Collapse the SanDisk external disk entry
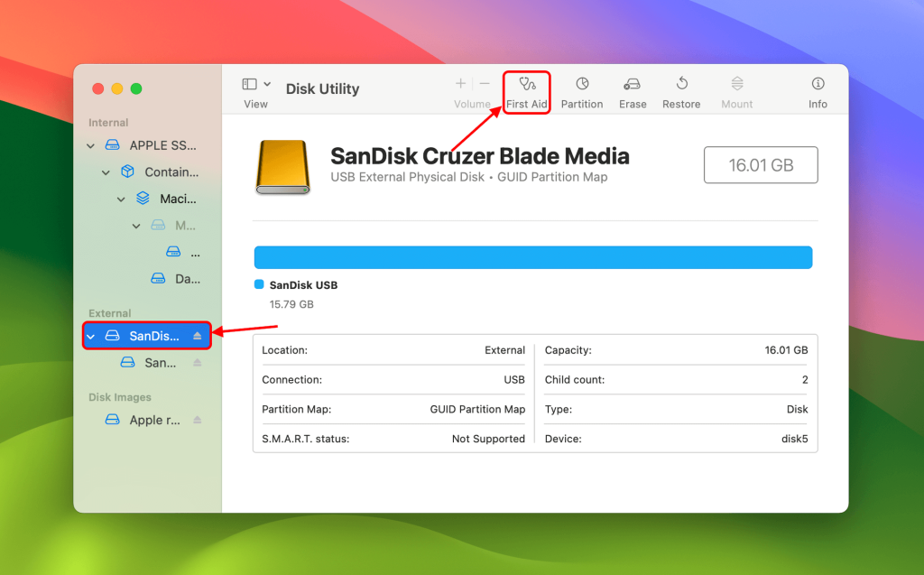924x575 pixels. pos(90,335)
